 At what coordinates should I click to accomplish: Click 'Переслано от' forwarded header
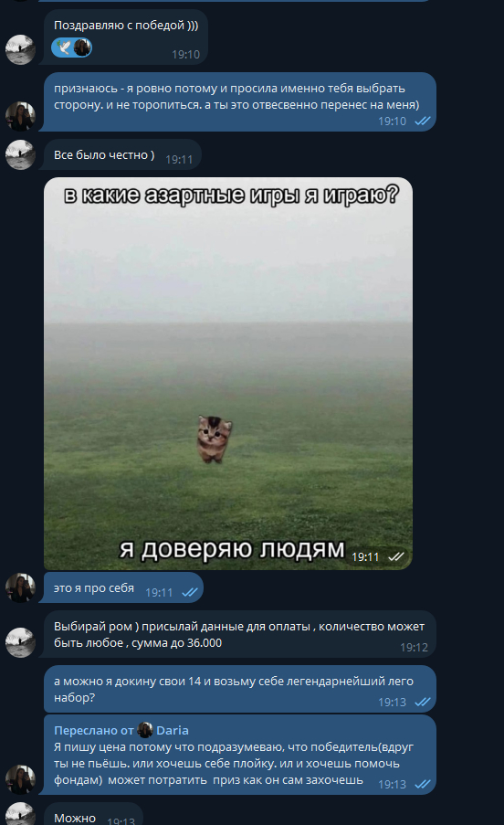[93, 730]
